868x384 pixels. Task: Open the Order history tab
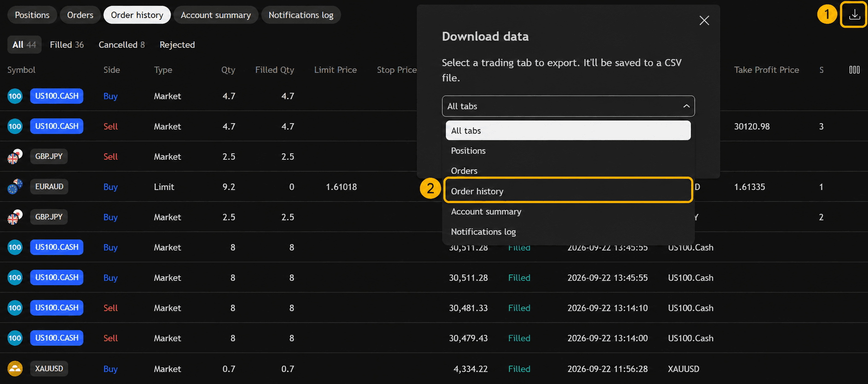coord(137,15)
